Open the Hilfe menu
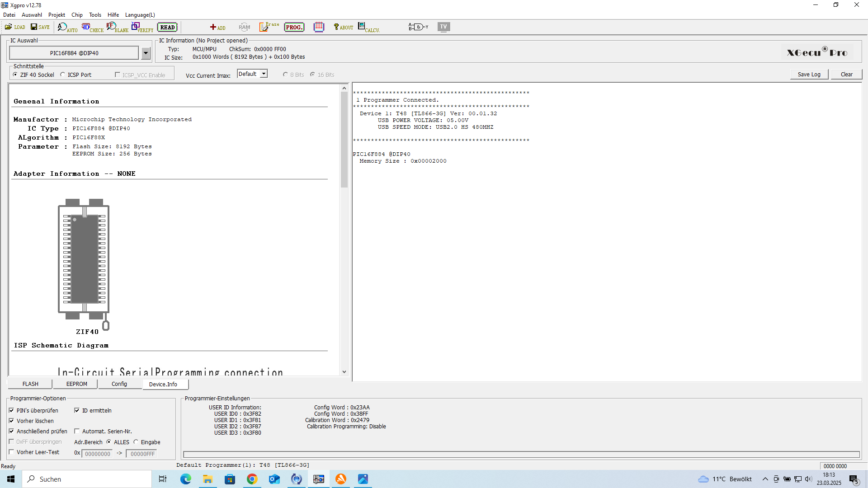 point(113,15)
